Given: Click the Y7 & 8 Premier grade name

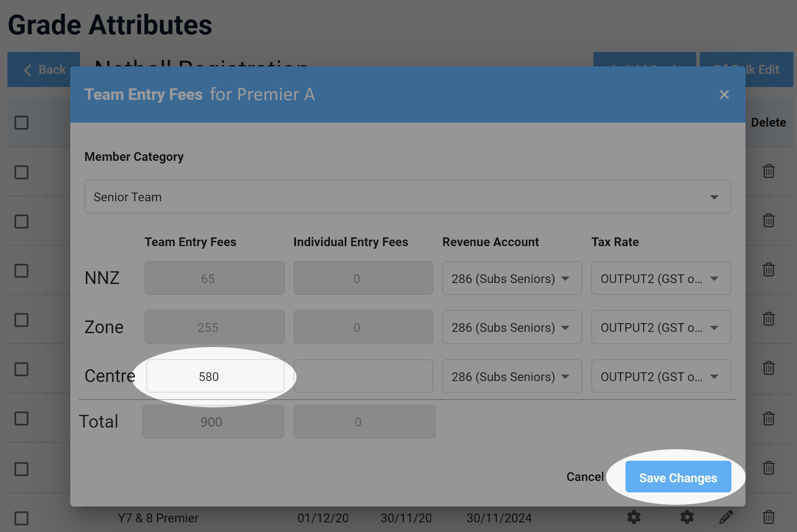Looking at the screenshot, I should (158, 518).
